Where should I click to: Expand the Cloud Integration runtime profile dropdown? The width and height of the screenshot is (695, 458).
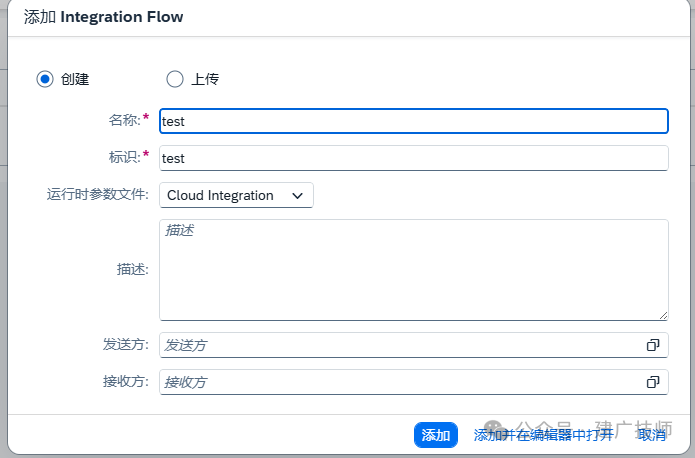236,195
